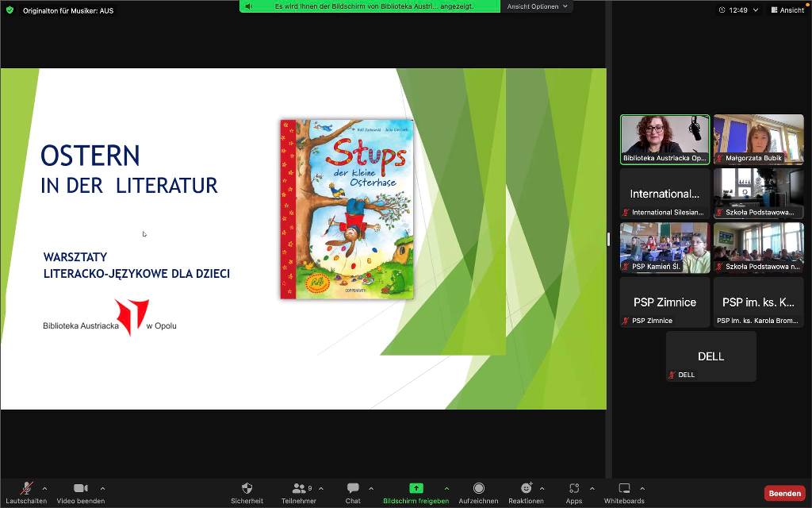
Task: Stop camera via Video beenden
Action: (80, 489)
